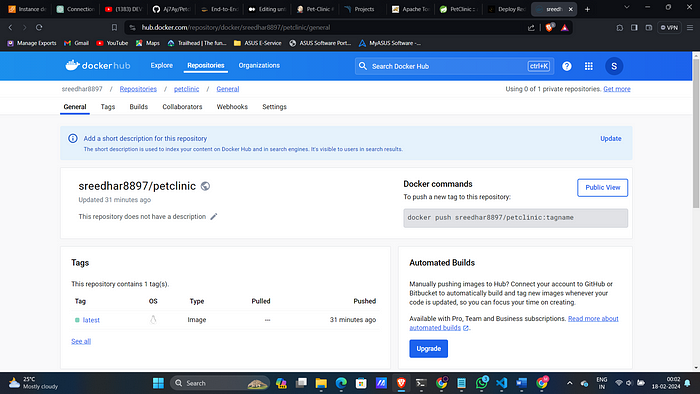Open the See all tags link
The image size is (700, 394).
(x=81, y=341)
